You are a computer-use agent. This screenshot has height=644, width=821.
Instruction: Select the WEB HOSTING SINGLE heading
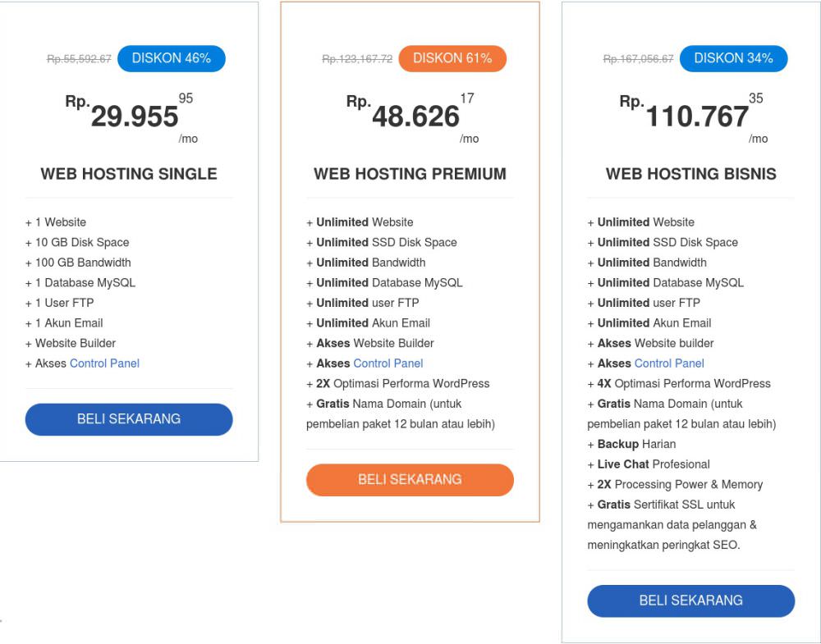pyautogui.click(x=129, y=174)
